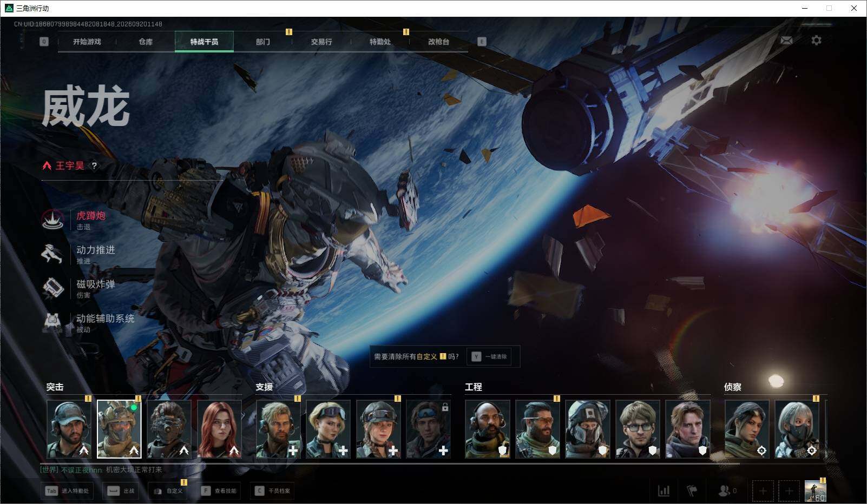Click the world chat message line
Screen dimensions: 867x504
(101, 470)
